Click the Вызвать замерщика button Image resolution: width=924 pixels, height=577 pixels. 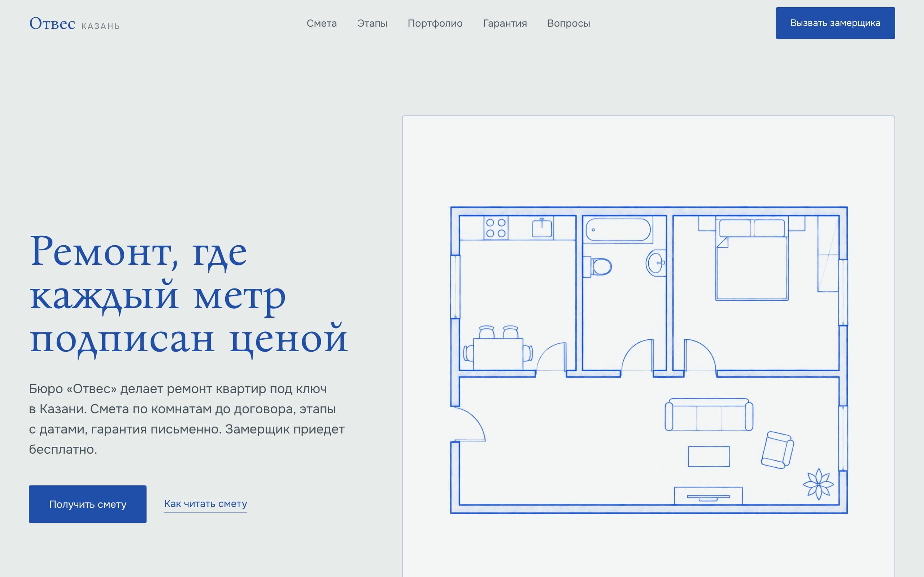(x=835, y=23)
